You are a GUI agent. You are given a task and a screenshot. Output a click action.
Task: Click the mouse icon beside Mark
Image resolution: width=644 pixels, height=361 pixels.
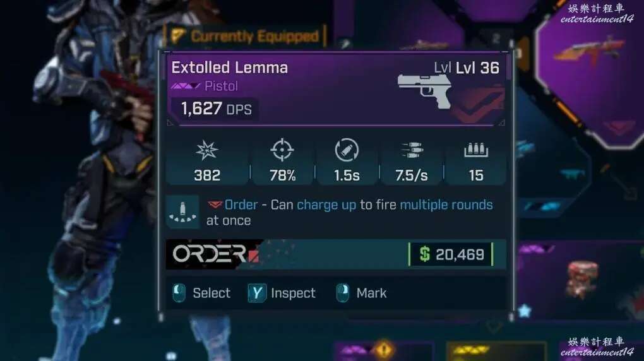[x=343, y=293]
